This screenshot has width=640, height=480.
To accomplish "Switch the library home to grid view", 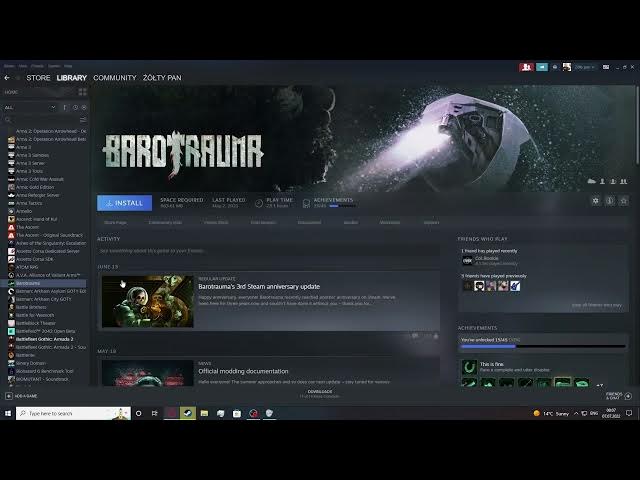I will click(x=82, y=92).
